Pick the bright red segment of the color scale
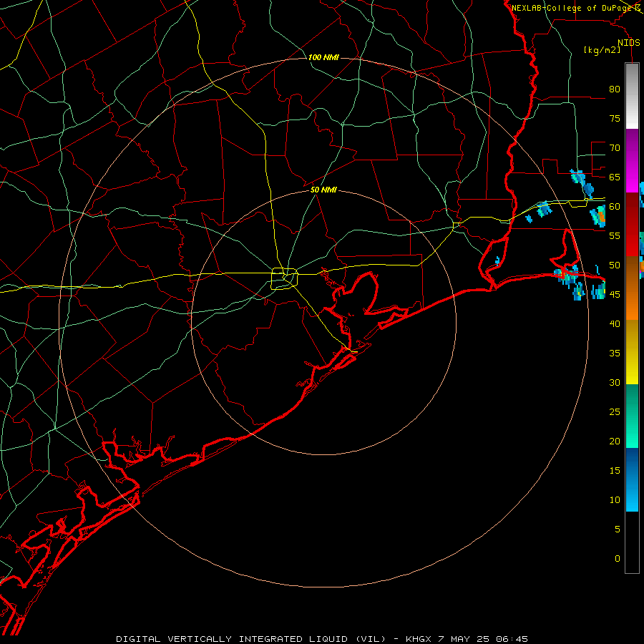The image size is (644, 644). coord(632,225)
